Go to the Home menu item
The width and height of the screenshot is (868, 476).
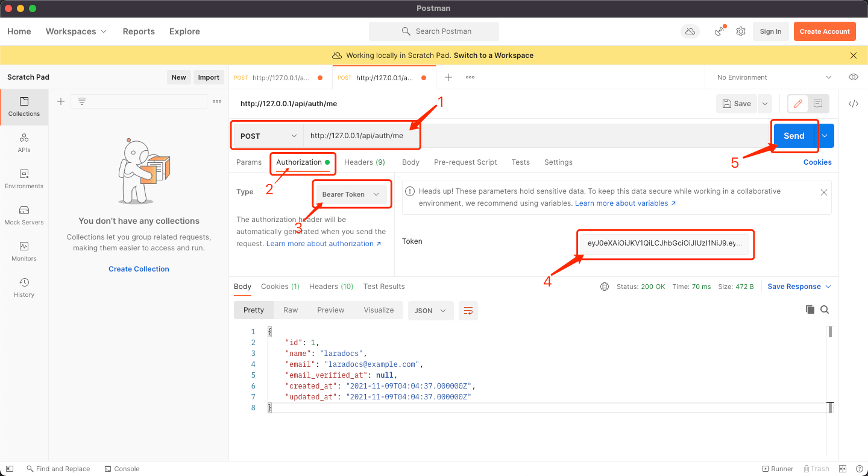[x=19, y=31]
